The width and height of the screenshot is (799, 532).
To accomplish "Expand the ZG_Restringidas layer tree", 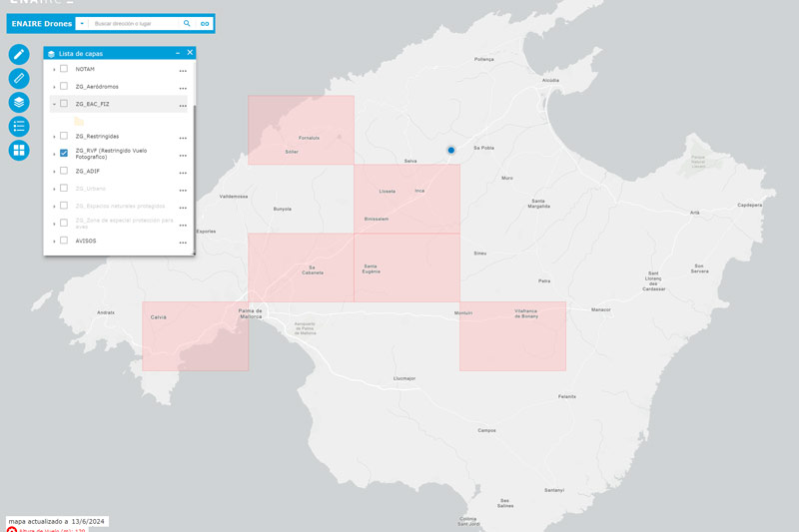I will 54,137.
